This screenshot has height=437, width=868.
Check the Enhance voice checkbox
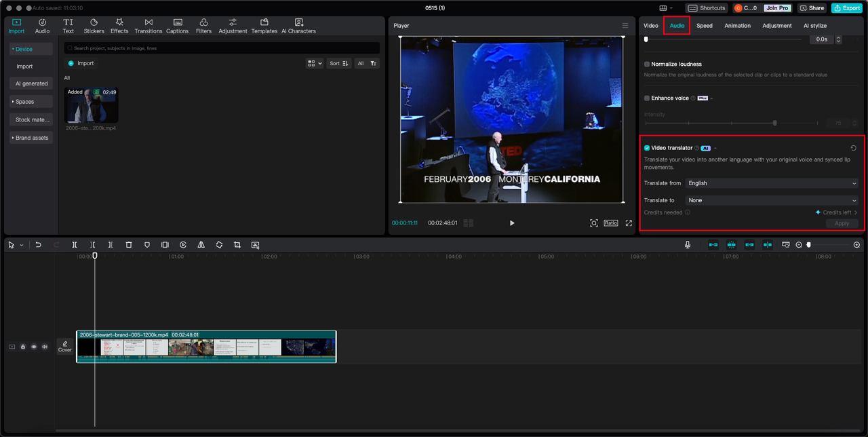point(647,98)
